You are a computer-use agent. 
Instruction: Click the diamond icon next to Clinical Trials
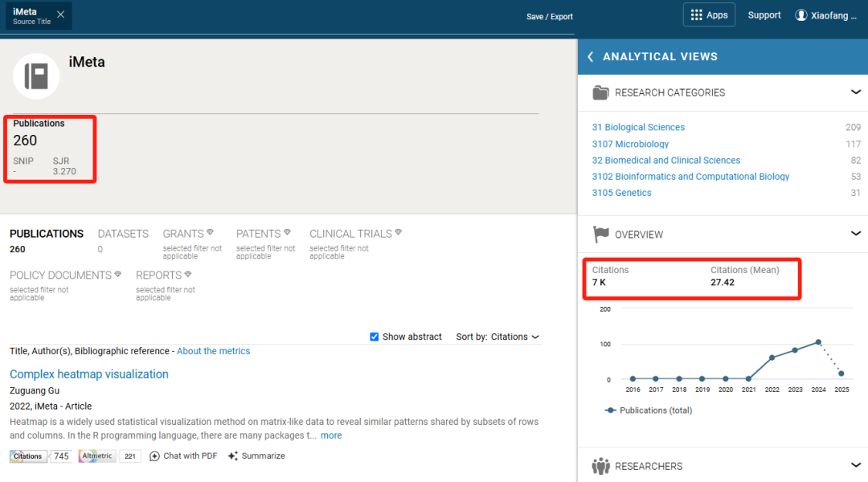(x=398, y=232)
